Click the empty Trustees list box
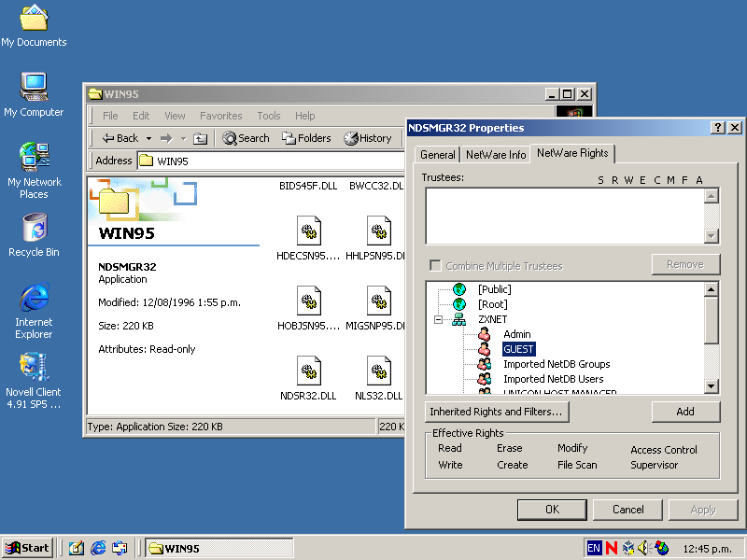Screen dimensions: 747x560 pyautogui.click(x=565, y=216)
